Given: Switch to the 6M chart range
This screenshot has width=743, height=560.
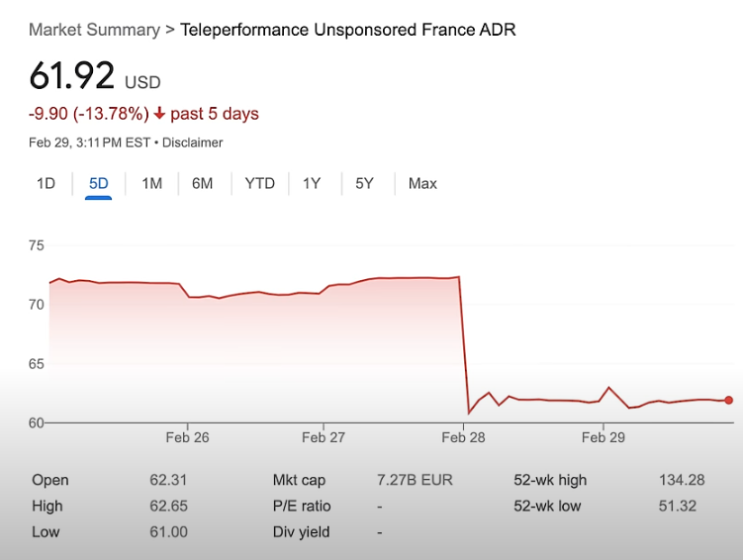Looking at the screenshot, I should coord(202,184).
